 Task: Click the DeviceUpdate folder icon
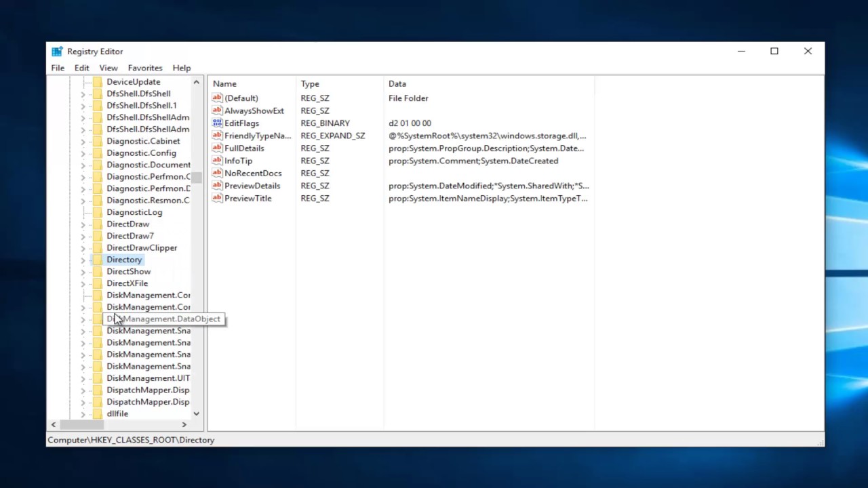[x=97, y=82]
